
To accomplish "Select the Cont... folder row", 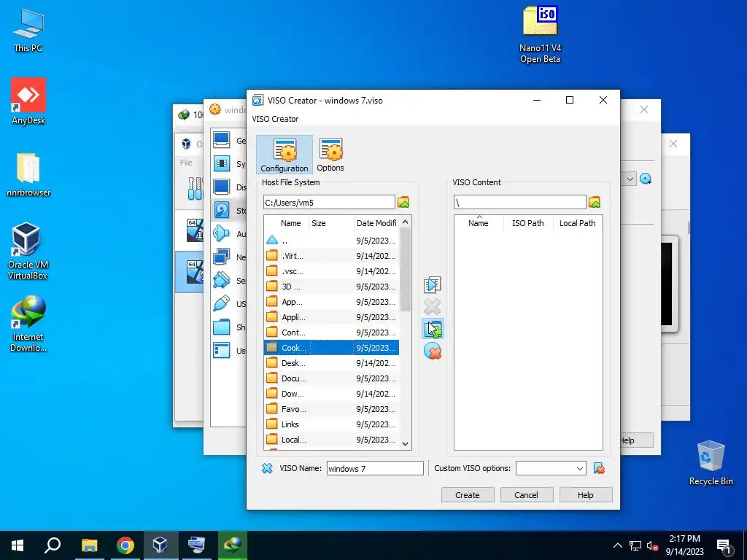I will pos(332,332).
